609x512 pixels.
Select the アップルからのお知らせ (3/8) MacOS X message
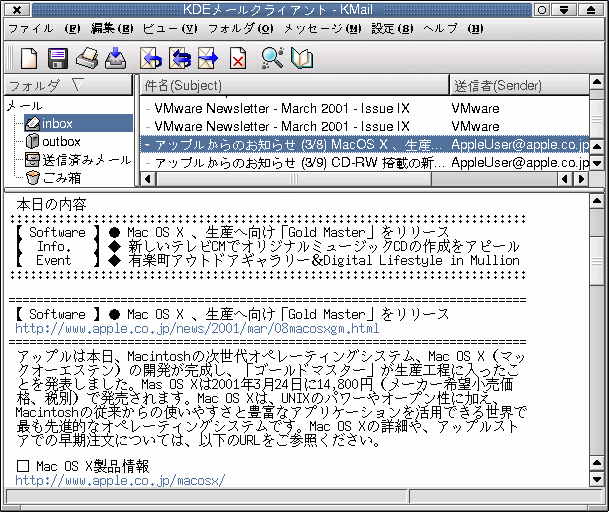(x=364, y=145)
